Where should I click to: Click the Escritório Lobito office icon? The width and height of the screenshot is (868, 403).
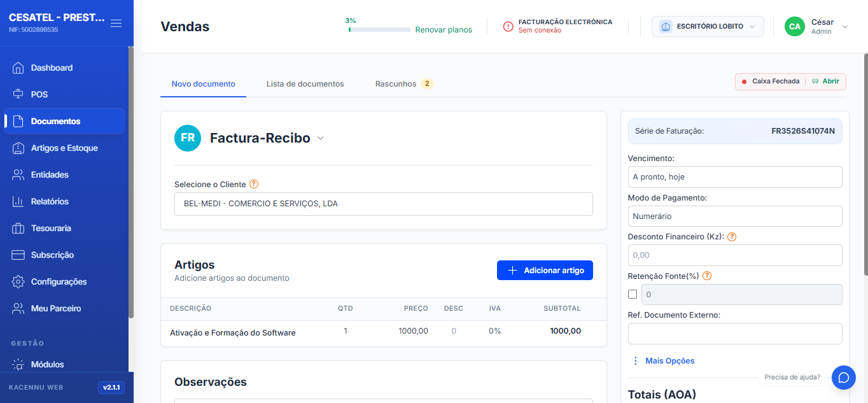pyautogui.click(x=666, y=26)
